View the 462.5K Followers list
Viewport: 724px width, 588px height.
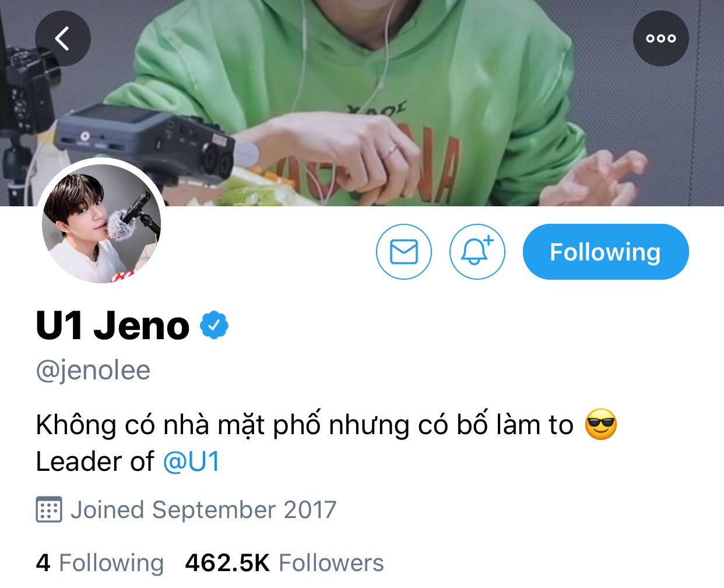click(x=284, y=563)
